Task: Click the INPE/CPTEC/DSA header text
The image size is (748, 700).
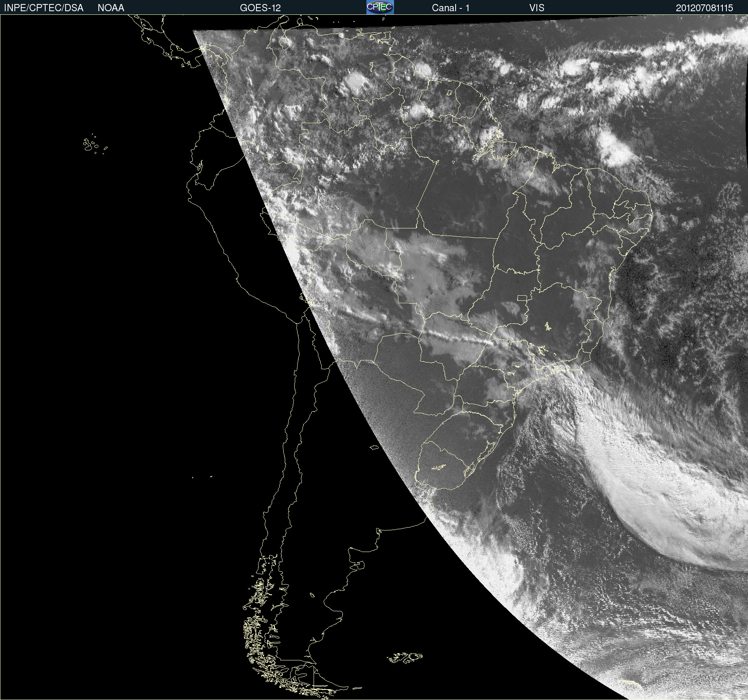Action: 44,8
